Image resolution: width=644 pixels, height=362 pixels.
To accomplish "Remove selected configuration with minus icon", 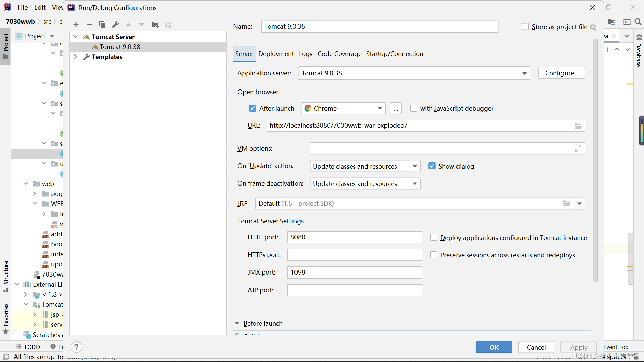I will [89, 25].
